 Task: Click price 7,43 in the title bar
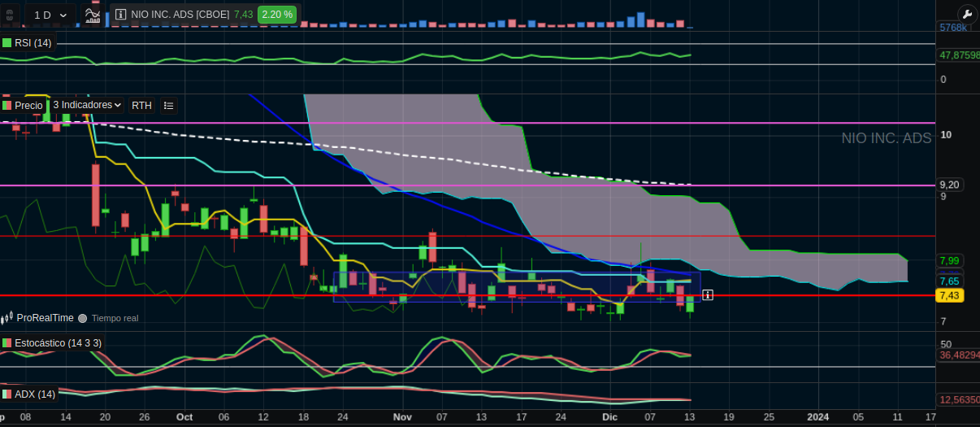tap(243, 15)
